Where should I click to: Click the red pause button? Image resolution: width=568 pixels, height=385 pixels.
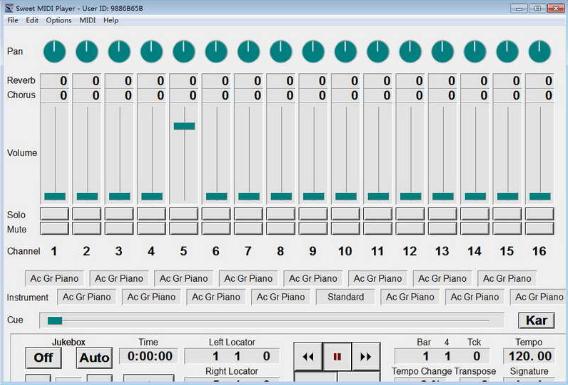point(337,357)
